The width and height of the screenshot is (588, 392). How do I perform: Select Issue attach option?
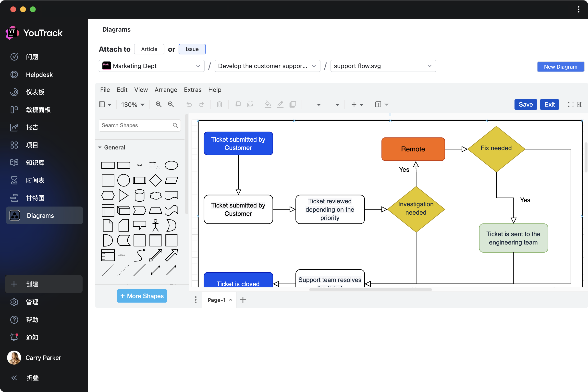pos(192,49)
